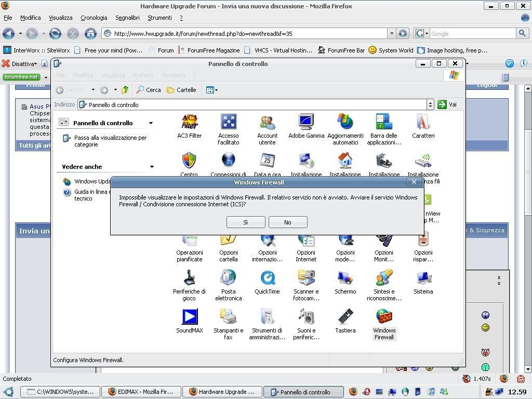Viewport: 532px width, 399px height.
Task: Click Passa alla visualizzazione per categorie
Action: click(110, 141)
